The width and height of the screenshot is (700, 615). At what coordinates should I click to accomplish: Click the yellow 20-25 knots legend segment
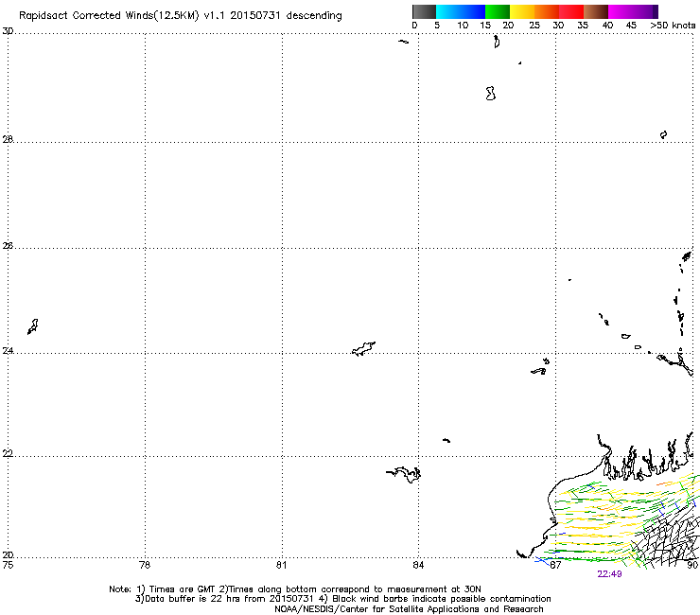click(x=522, y=11)
